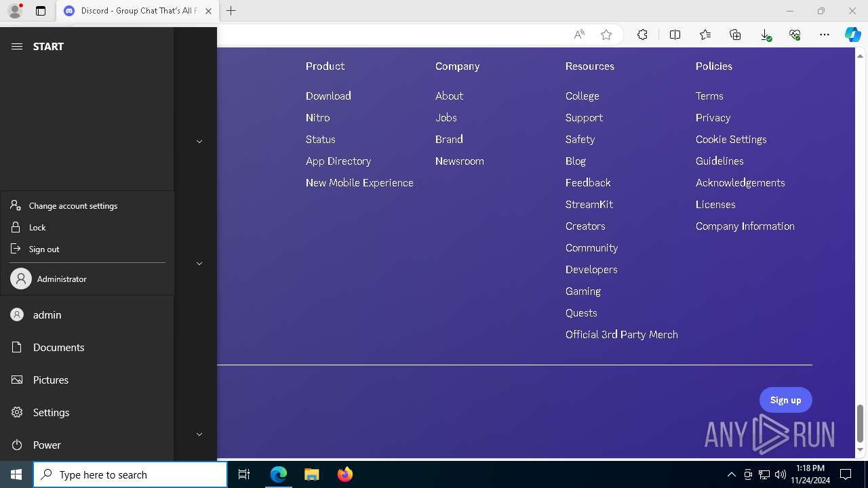Open the Downloads icon
This screenshot has height=488, width=868.
pos(765,35)
